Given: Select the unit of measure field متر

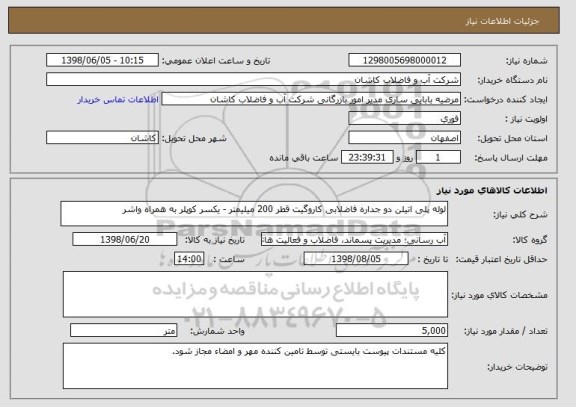Looking at the screenshot, I should tap(124, 331).
